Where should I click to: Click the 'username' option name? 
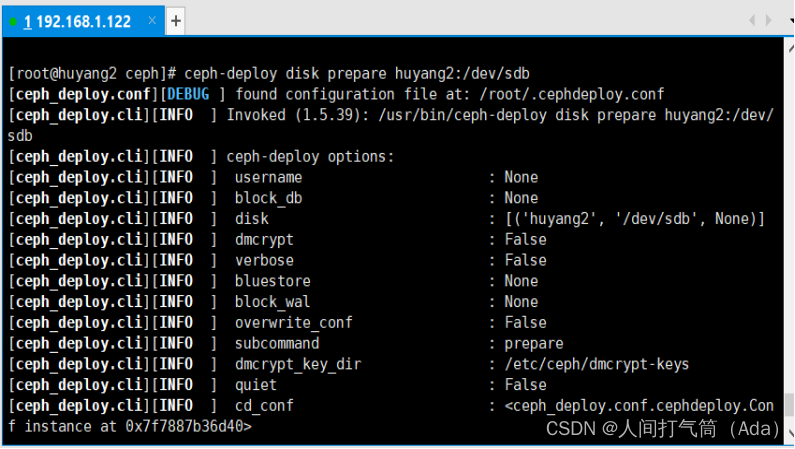[x=268, y=177]
